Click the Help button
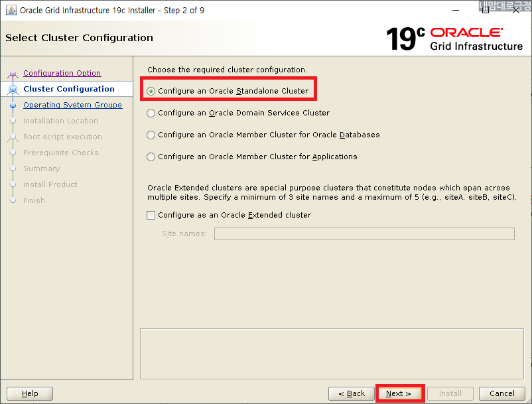This screenshot has width=532, height=404. point(30,393)
